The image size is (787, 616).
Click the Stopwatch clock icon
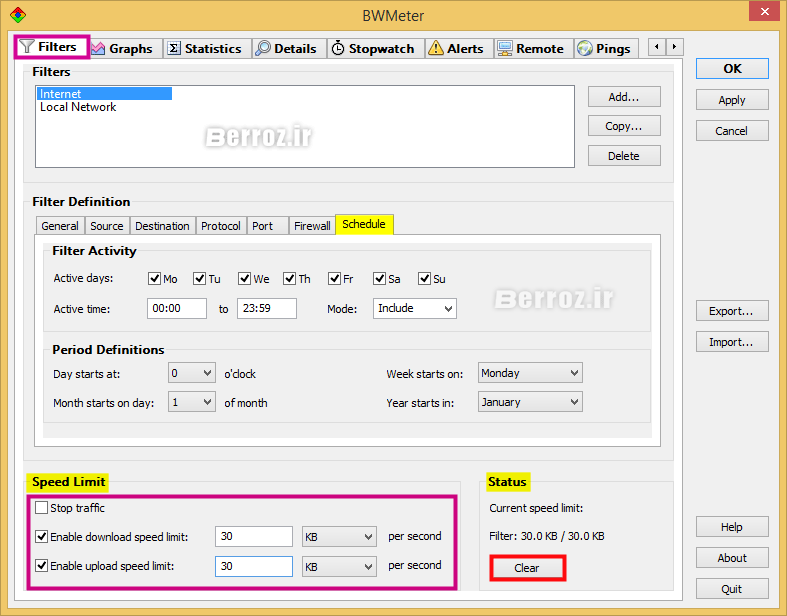coord(338,48)
